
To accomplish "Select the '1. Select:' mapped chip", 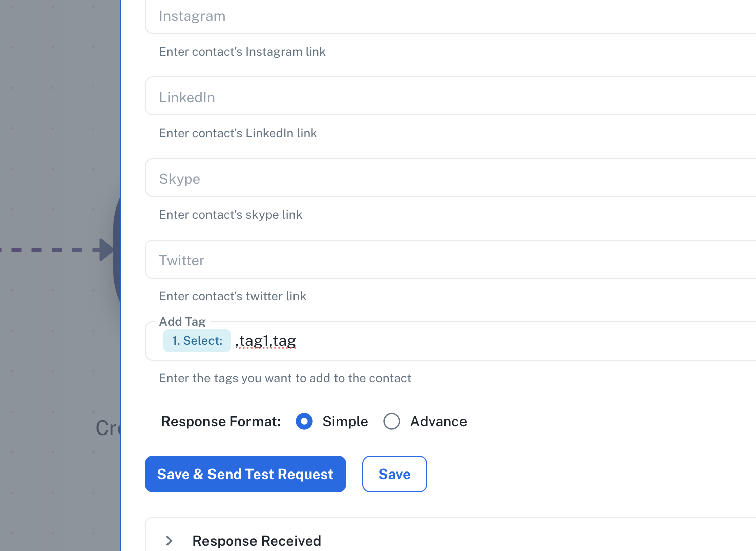I will 197,341.
